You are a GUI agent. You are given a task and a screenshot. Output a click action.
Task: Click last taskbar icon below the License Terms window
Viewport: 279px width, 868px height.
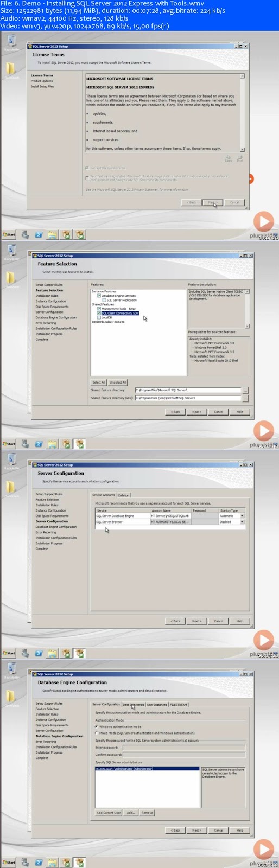click(x=80, y=235)
